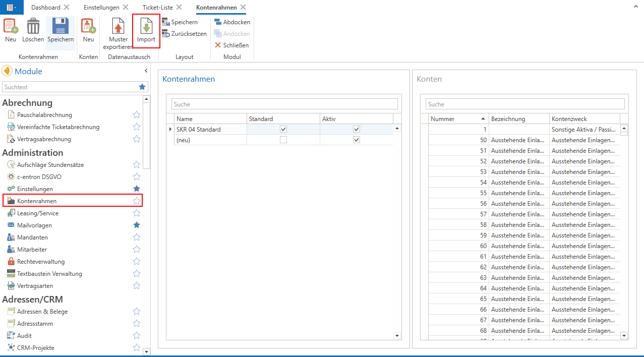Check Standard box in the (neu) row
The image size is (644, 357).
[283, 140]
